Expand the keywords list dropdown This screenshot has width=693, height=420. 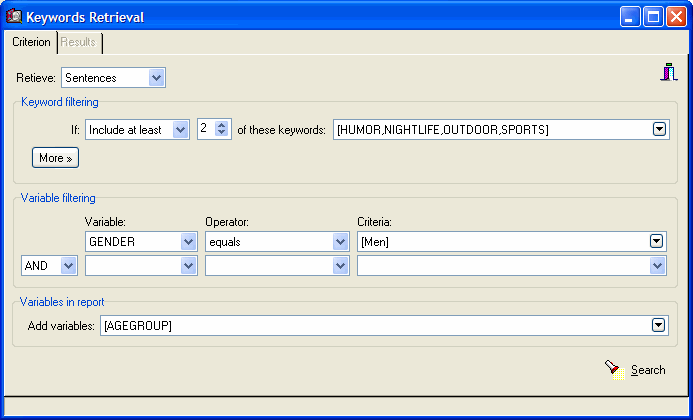tap(659, 129)
